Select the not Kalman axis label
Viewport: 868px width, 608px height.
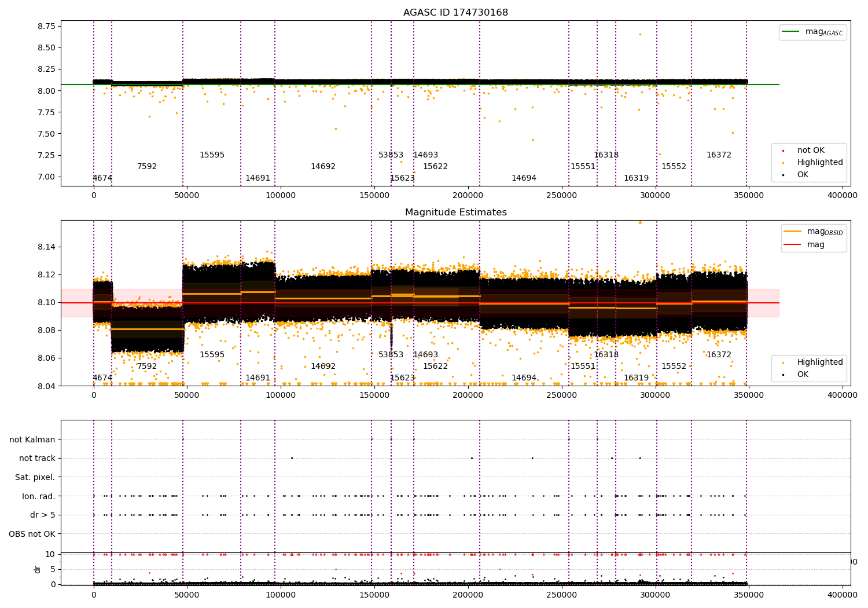[32, 439]
